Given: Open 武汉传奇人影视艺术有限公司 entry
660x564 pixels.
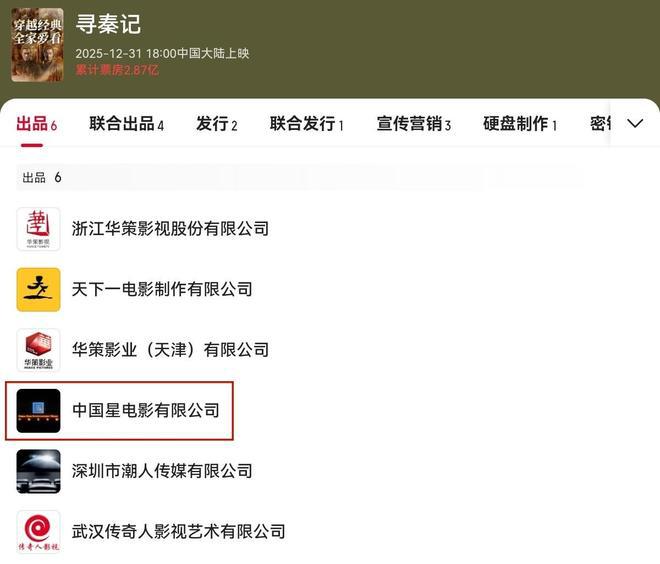Looking at the screenshot, I should pyautogui.click(x=178, y=532).
